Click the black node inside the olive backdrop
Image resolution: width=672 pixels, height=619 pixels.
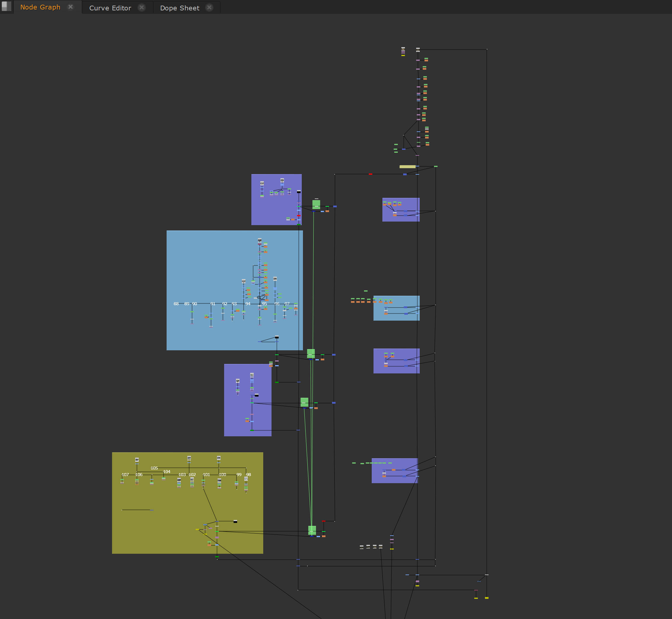(235, 521)
